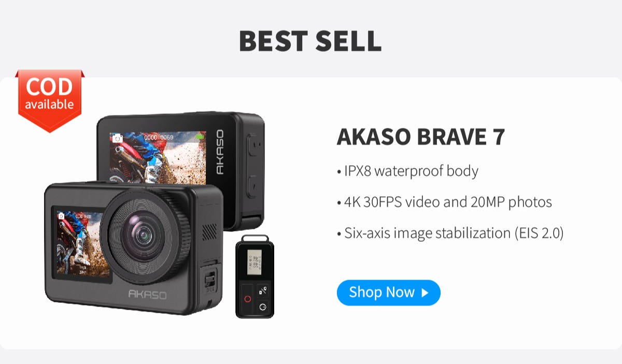
Task: Click the AKASO logo on front camera body
Action: click(x=148, y=294)
